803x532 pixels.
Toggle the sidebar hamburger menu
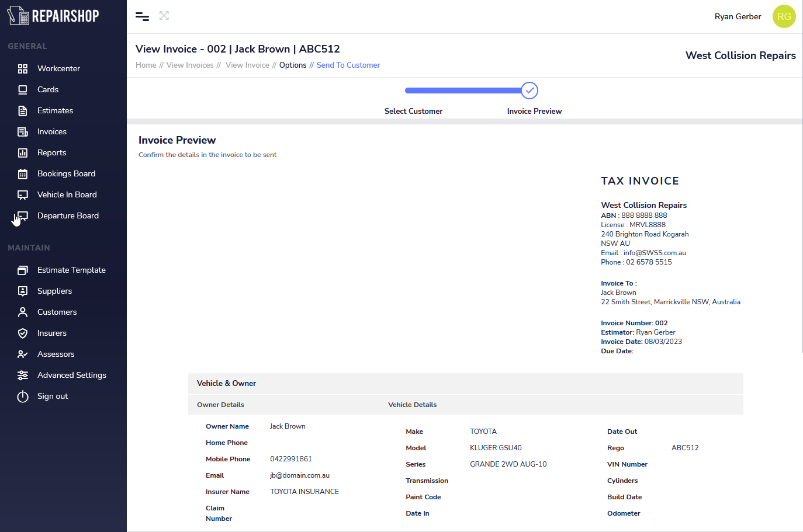click(142, 16)
